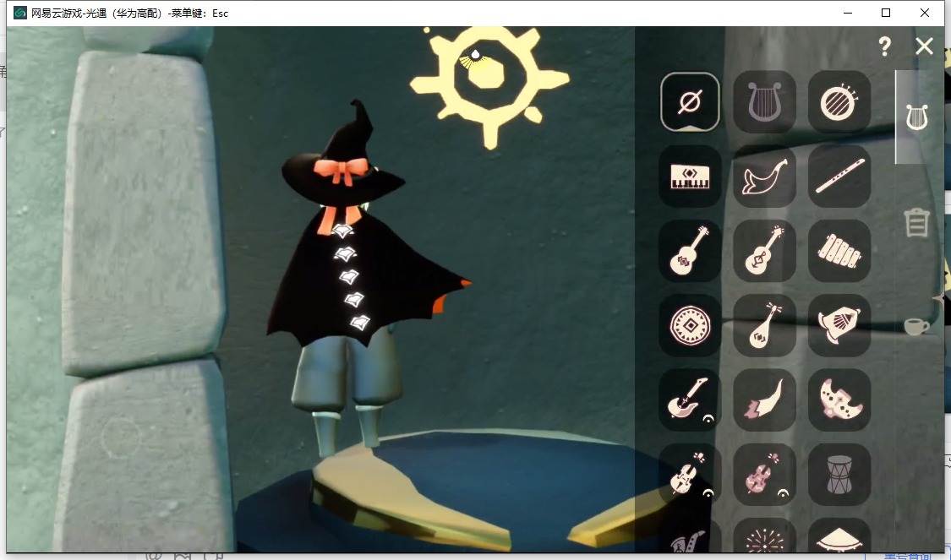Maximize the cloud gaming window
951x560 pixels.
(886, 13)
